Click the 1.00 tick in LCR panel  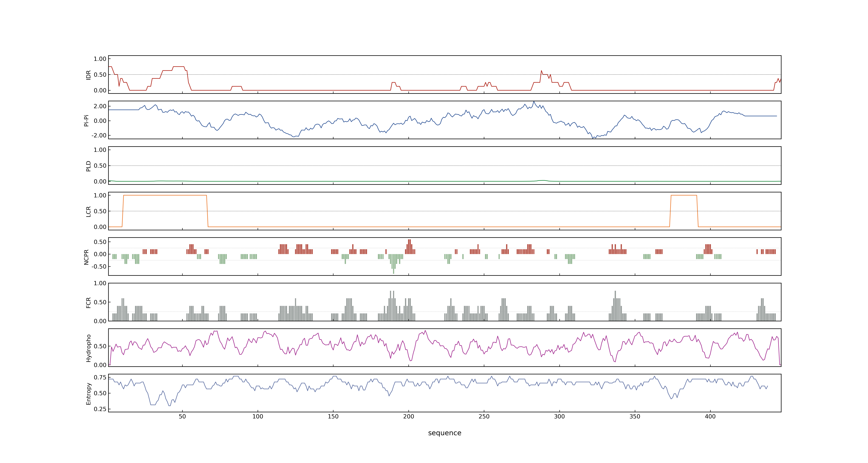(100, 195)
